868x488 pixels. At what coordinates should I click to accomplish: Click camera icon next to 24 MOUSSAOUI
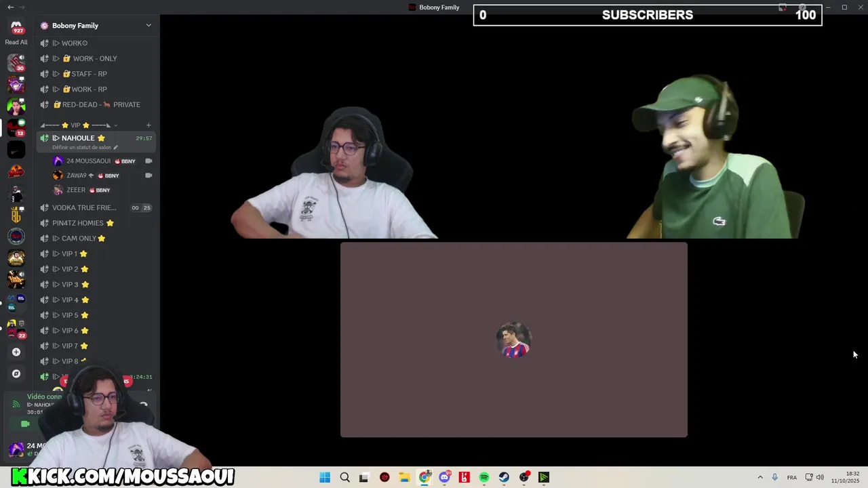(149, 161)
